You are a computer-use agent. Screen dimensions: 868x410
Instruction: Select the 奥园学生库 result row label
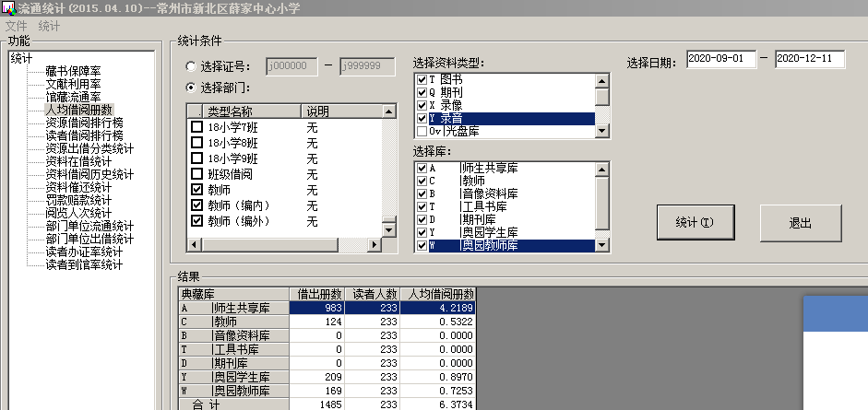(x=233, y=378)
